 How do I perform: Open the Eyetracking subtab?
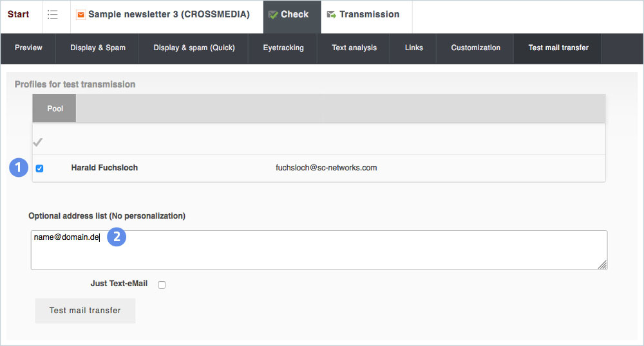tap(283, 48)
